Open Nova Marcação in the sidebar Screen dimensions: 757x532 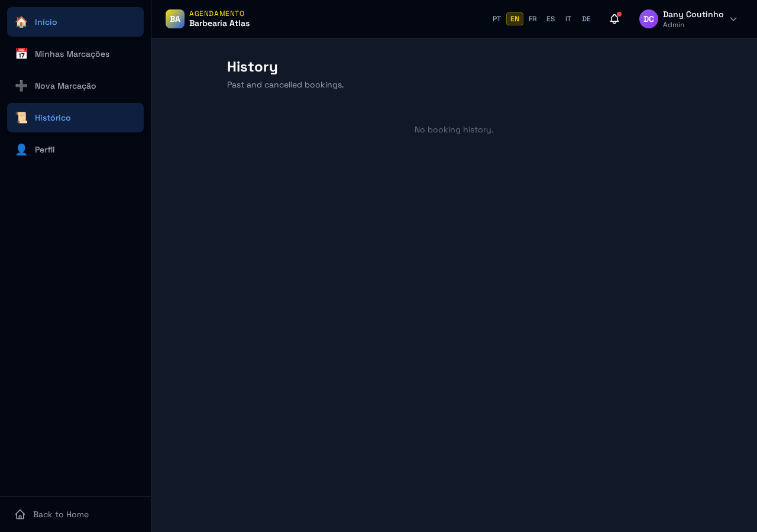coord(75,86)
